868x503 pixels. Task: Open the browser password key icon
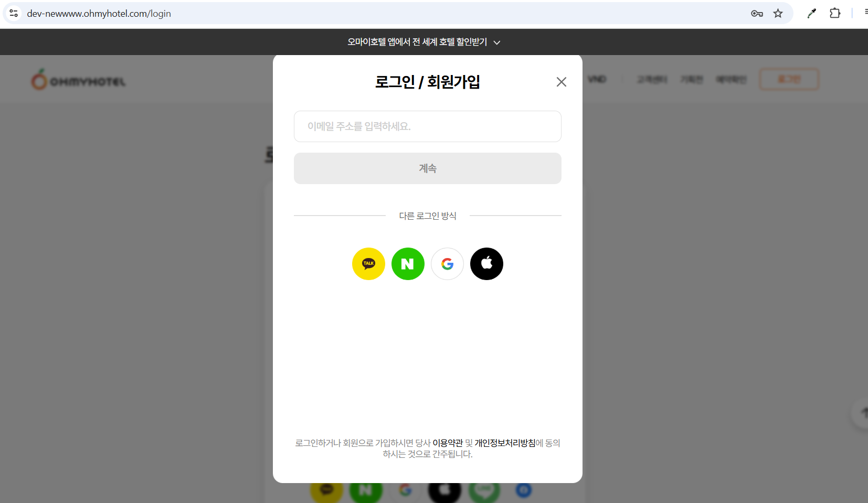point(757,14)
